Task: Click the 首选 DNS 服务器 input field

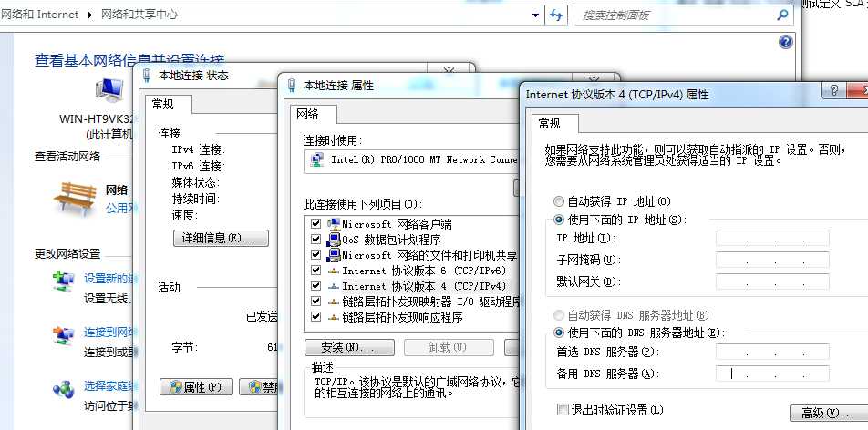Action: (772, 352)
